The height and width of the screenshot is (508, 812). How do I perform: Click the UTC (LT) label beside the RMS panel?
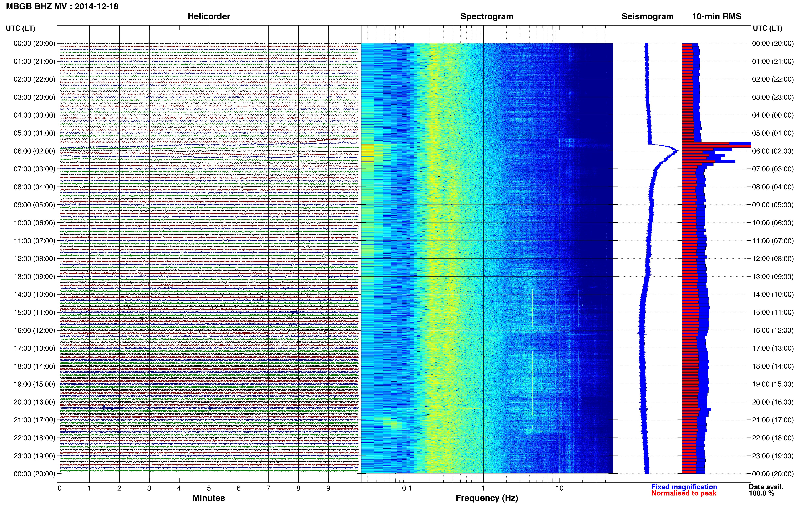point(767,28)
